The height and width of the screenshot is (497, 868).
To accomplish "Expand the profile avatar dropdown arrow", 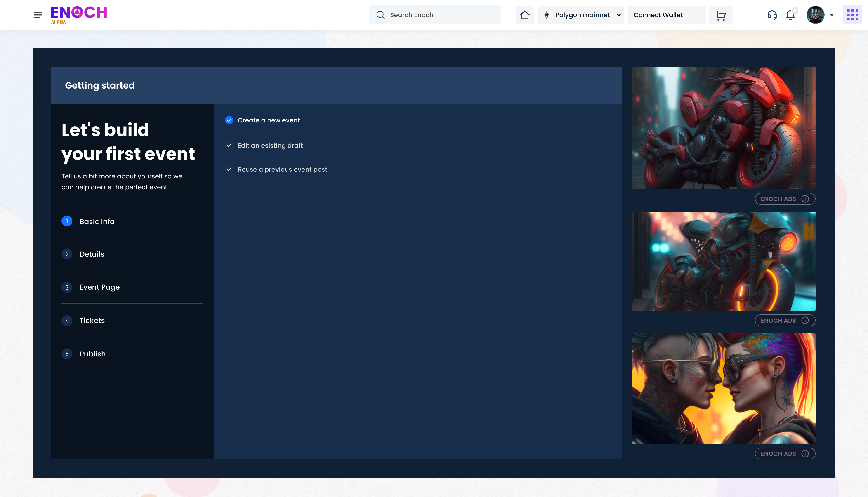I will [x=832, y=15].
